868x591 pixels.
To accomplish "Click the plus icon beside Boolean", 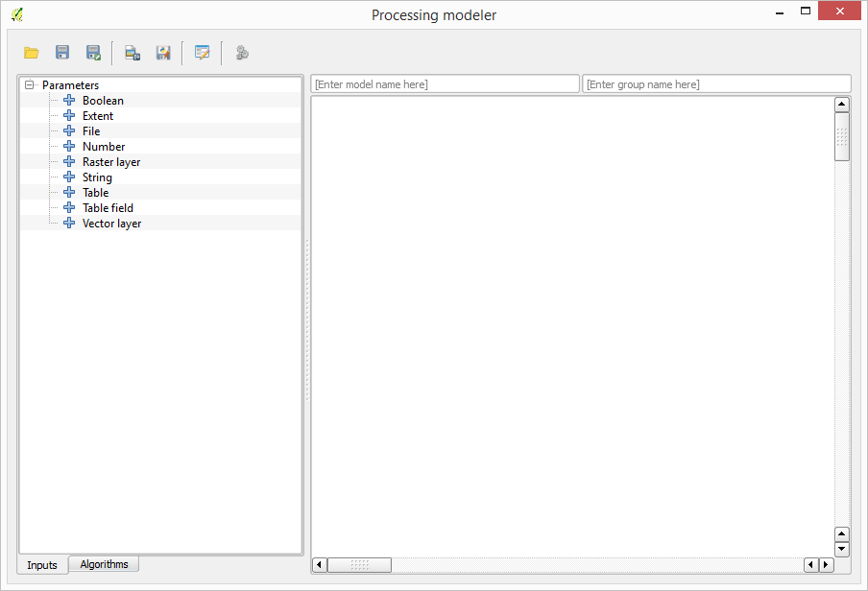I will click(x=69, y=101).
